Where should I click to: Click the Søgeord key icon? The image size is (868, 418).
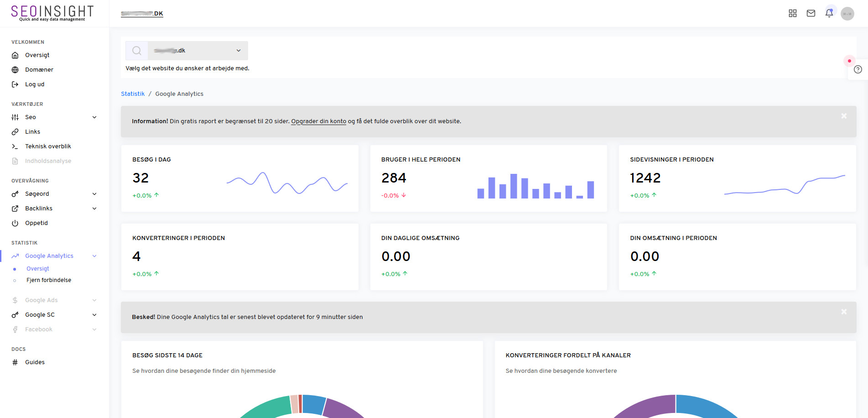(x=15, y=193)
